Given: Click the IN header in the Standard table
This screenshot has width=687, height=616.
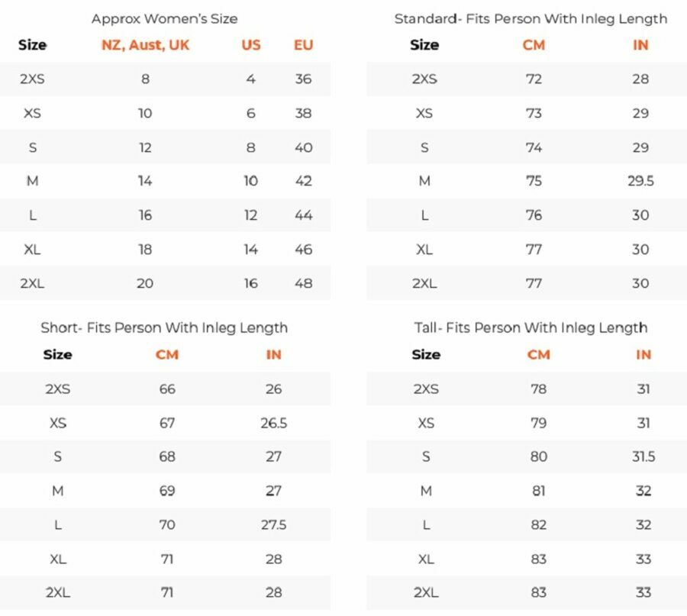Looking at the screenshot, I should click(x=640, y=45).
